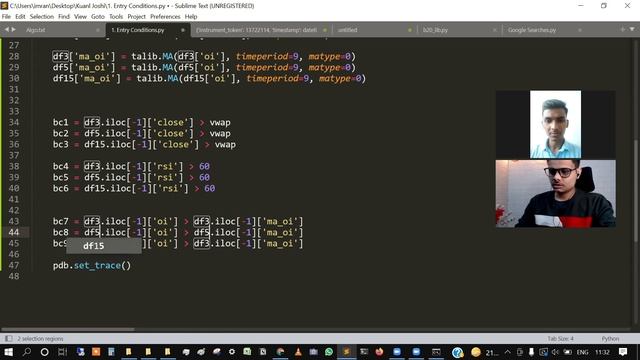This screenshot has height=360, width=640.
Task: Open WhatsApp from the taskbar
Action: [x=329, y=352]
